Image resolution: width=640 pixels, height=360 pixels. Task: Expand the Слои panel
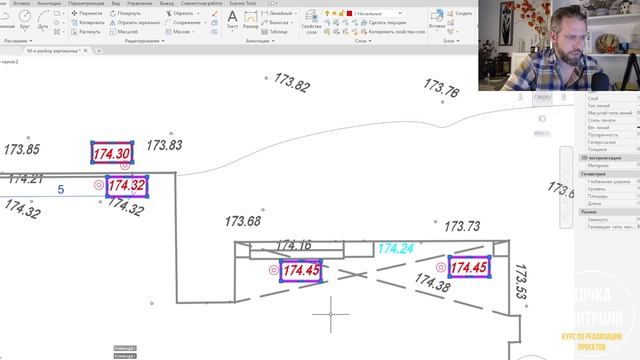point(363,41)
